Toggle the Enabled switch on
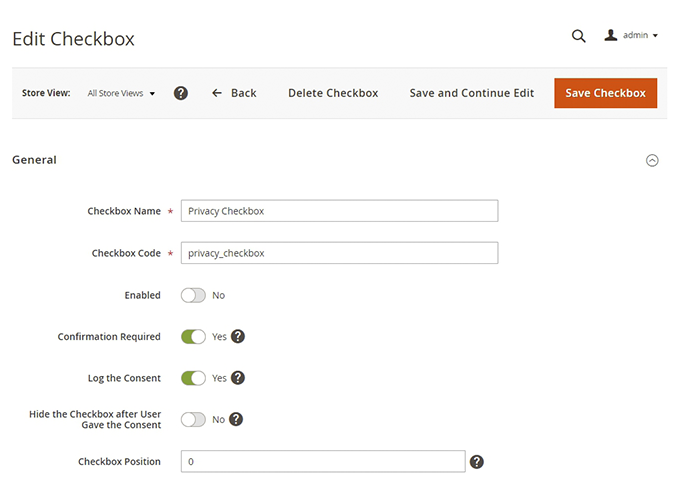The image size is (684, 481). 193,296
